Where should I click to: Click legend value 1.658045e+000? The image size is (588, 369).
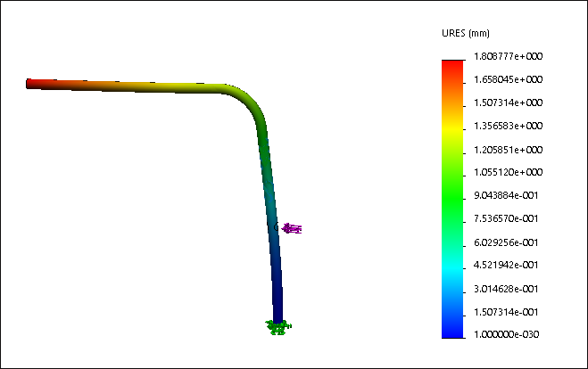(x=508, y=80)
